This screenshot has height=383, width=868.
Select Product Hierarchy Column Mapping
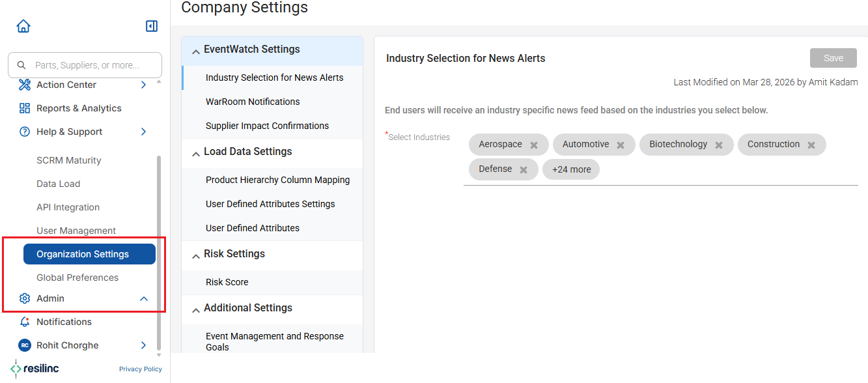(x=277, y=180)
